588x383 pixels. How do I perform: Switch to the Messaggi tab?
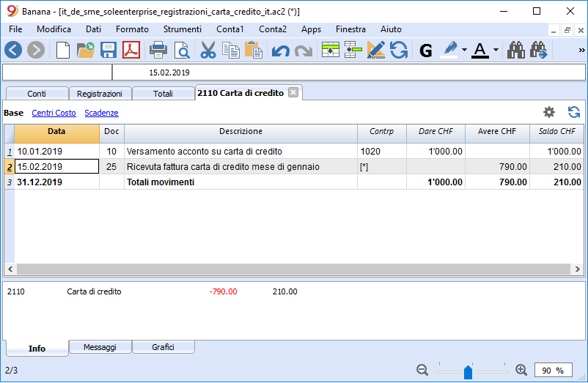click(100, 347)
